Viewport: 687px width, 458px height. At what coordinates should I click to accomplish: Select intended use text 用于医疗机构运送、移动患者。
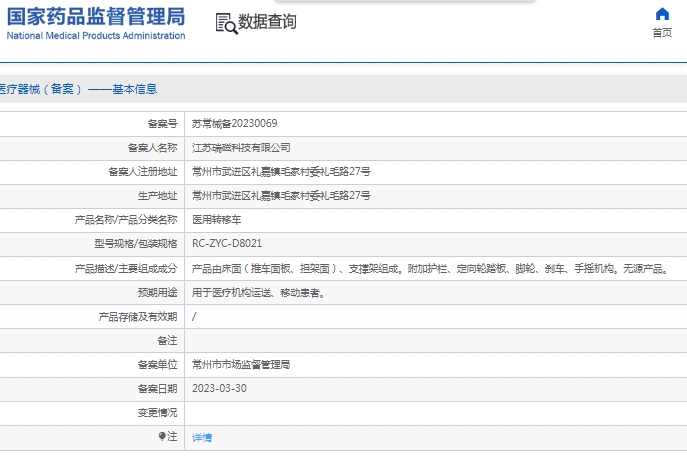coord(259,293)
